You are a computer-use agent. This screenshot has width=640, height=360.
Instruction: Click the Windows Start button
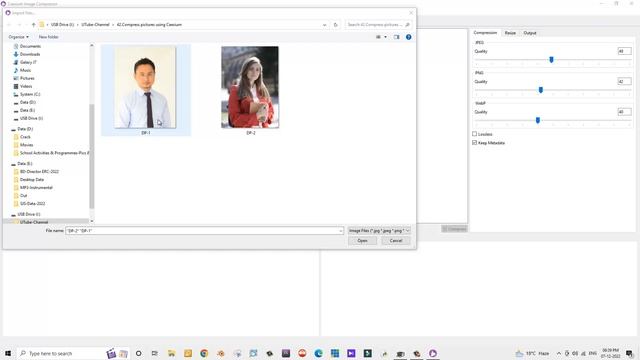click(8, 353)
